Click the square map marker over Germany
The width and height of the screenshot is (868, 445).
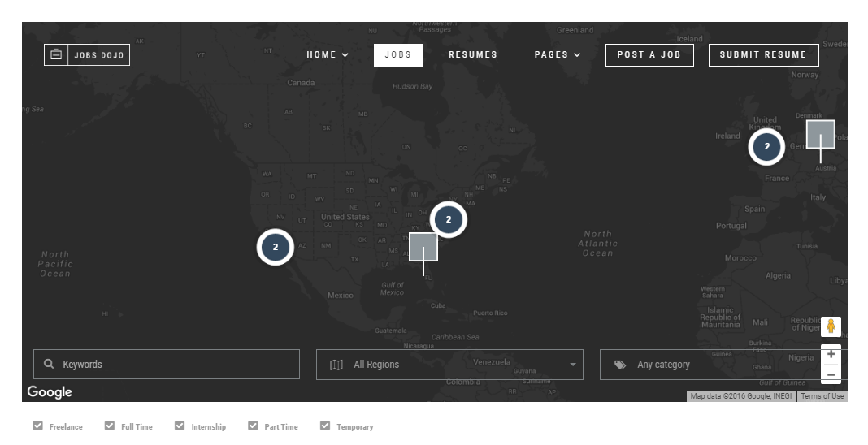point(820,134)
